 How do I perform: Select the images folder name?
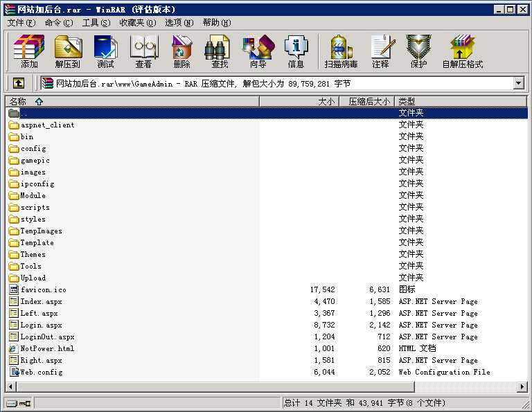[33, 172]
